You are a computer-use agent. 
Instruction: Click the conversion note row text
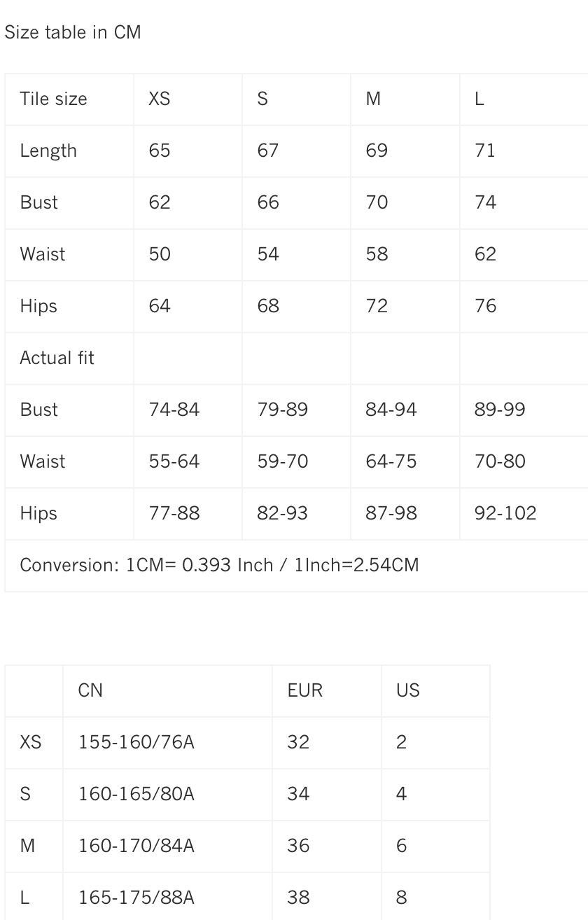click(219, 565)
